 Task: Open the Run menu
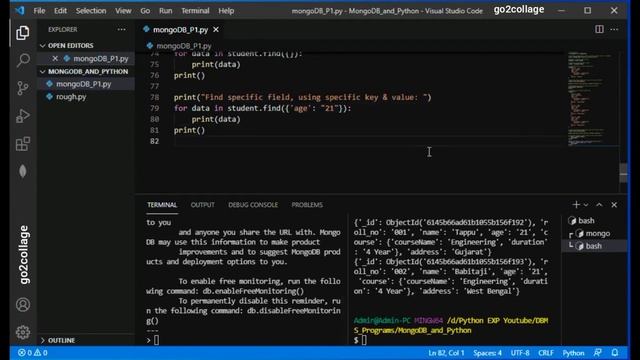pos(165,11)
